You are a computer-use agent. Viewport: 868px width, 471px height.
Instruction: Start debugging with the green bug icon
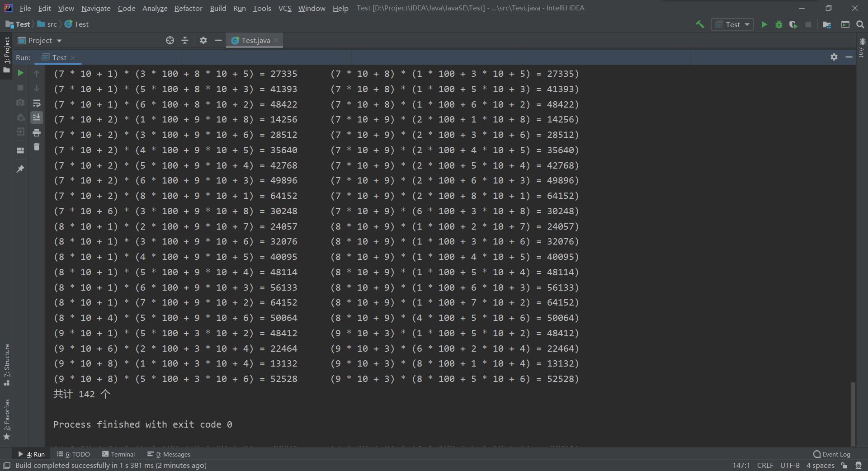coord(778,24)
